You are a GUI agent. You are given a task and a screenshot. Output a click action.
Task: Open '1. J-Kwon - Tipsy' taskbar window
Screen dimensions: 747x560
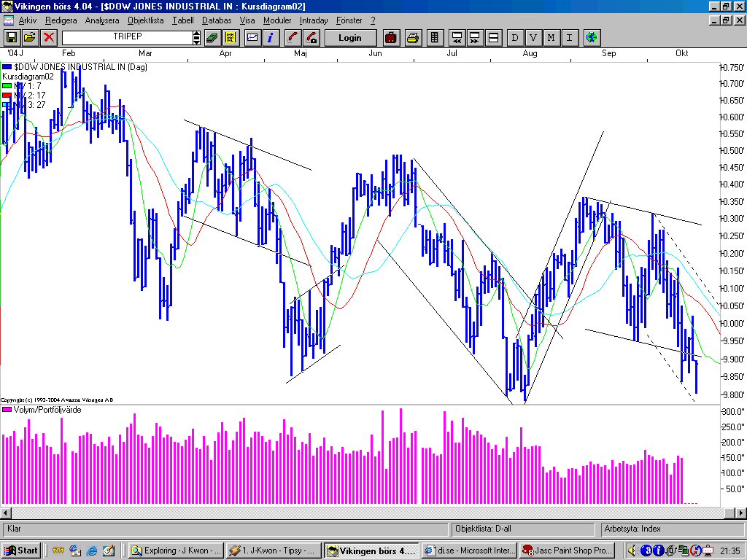point(273,551)
